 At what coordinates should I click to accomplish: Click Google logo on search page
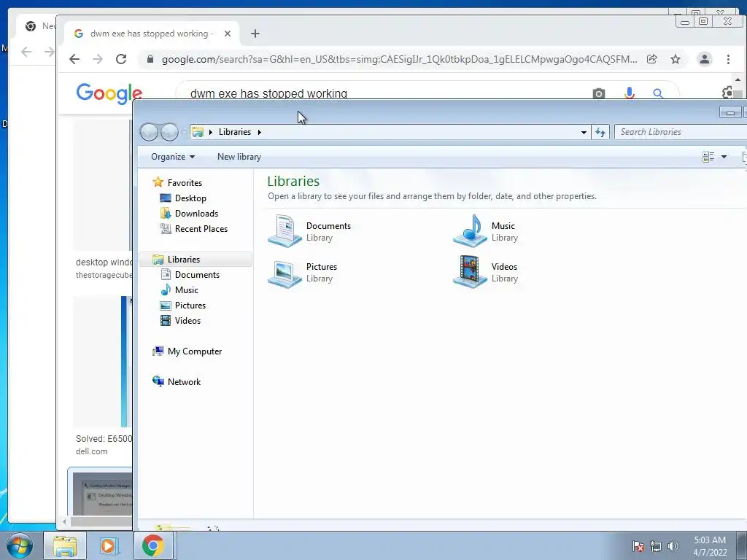pos(109,93)
